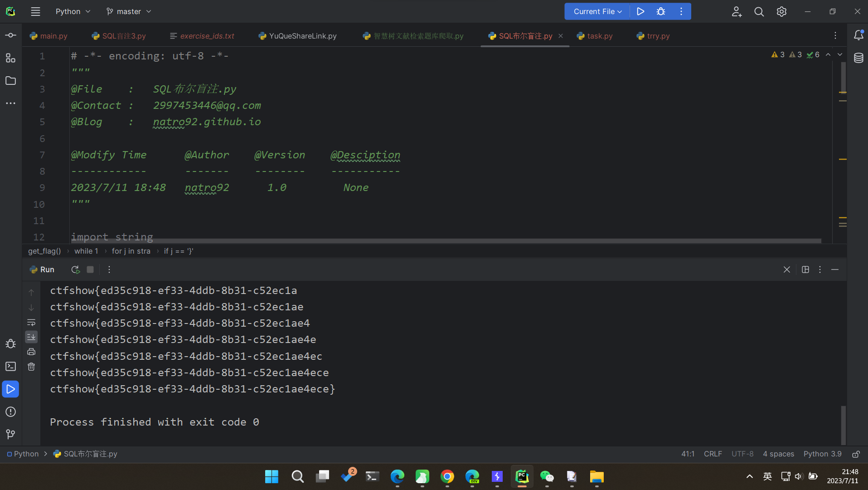The height and width of the screenshot is (490, 868).
Task: Clear all console output
Action: tap(31, 367)
